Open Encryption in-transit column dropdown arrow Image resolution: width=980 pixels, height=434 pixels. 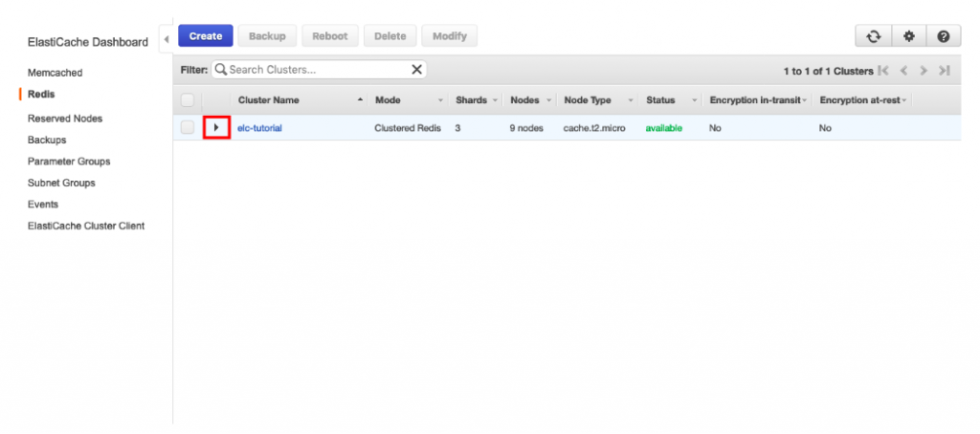click(x=804, y=100)
